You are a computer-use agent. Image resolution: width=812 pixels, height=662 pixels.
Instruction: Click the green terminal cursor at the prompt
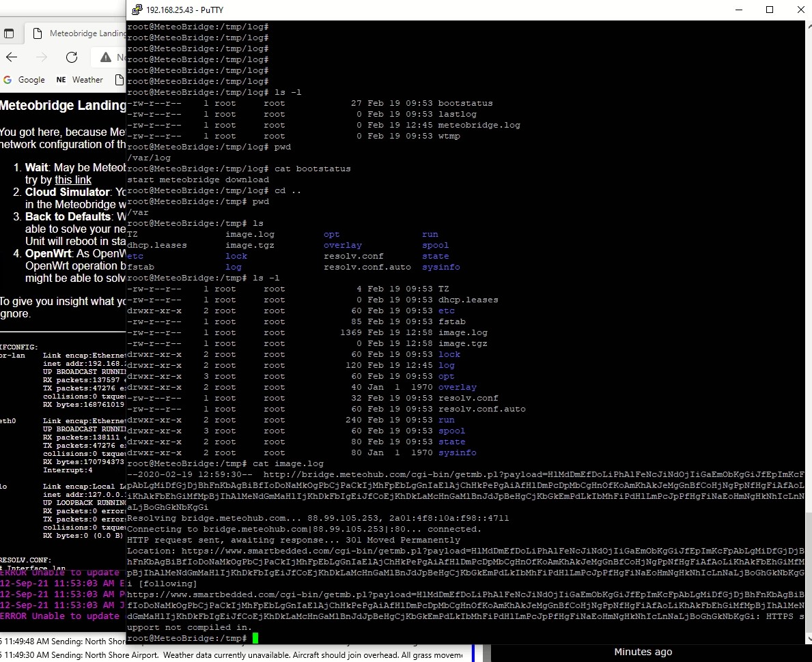tap(255, 638)
